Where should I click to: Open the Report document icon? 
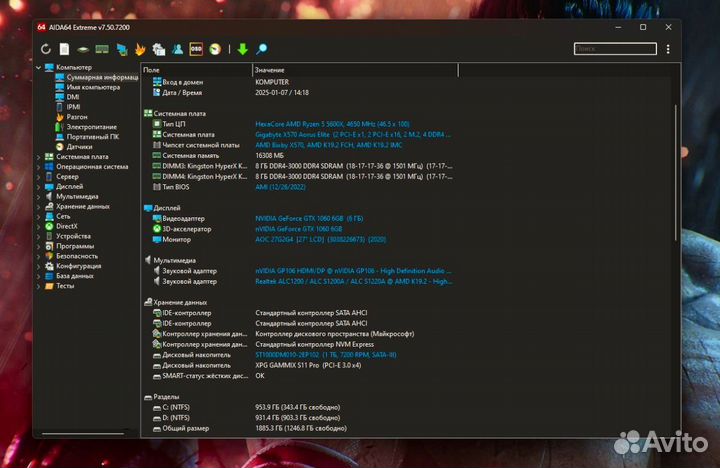64,49
